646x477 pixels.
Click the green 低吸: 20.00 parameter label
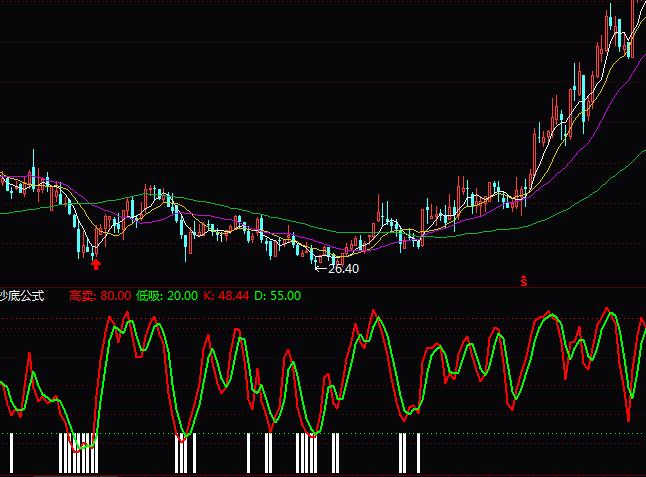(166, 295)
